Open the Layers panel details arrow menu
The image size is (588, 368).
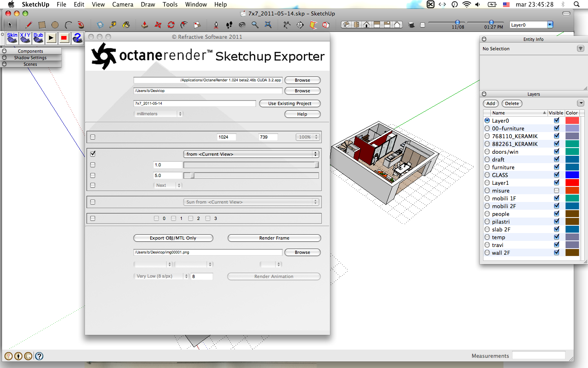(x=581, y=103)
